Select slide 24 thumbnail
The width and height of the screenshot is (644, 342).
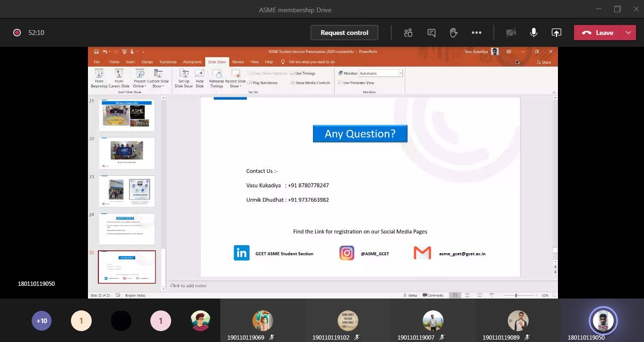[x=127, y=229]
